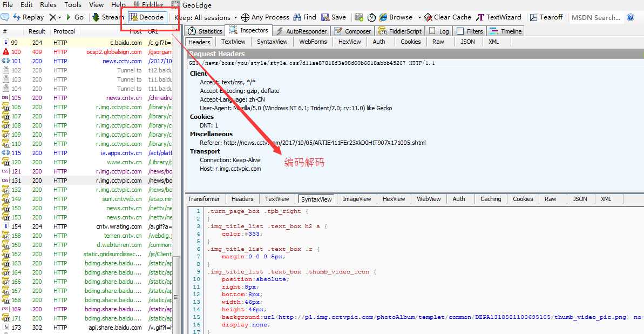Click the Go resume button
Viewport: 644px width, 334px height.
pos(74,17)
